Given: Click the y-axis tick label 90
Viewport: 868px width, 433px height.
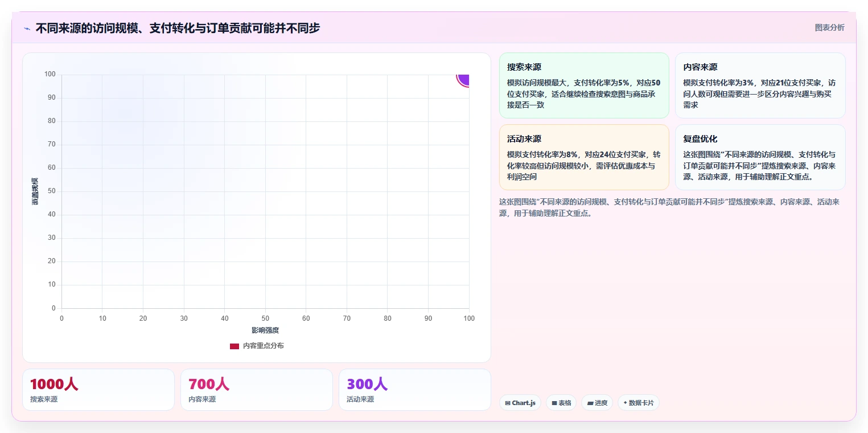Looking at the screenshot, I should point(52,98).
